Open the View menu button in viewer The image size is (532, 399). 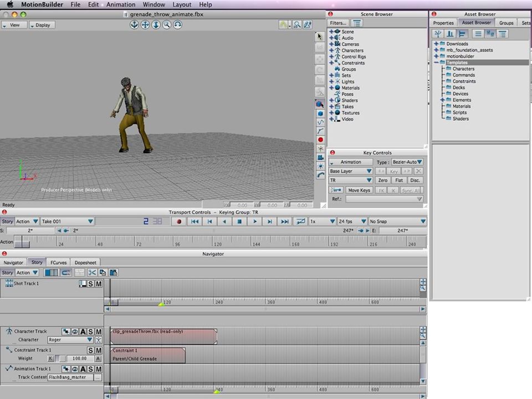coord(14,25)
